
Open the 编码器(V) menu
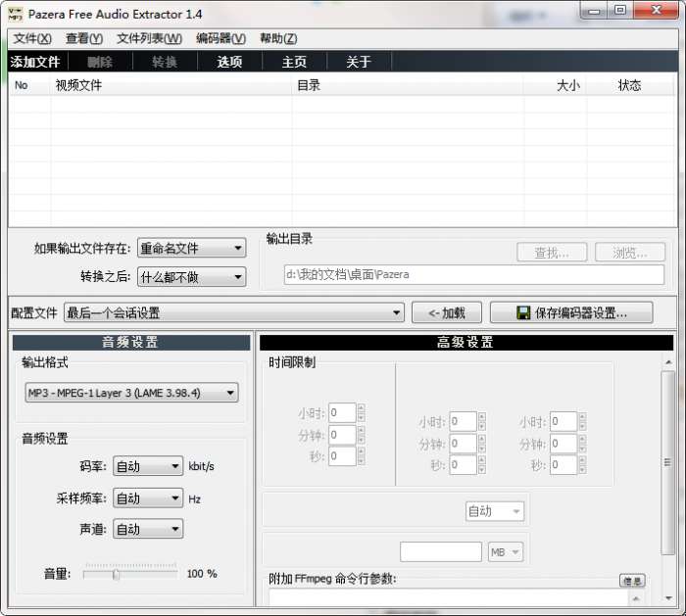click(220, 38)
